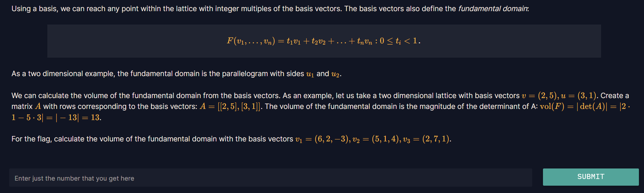Click the final "= 13" determinant result
Viewport: 644px width, 193px height.
91,118
